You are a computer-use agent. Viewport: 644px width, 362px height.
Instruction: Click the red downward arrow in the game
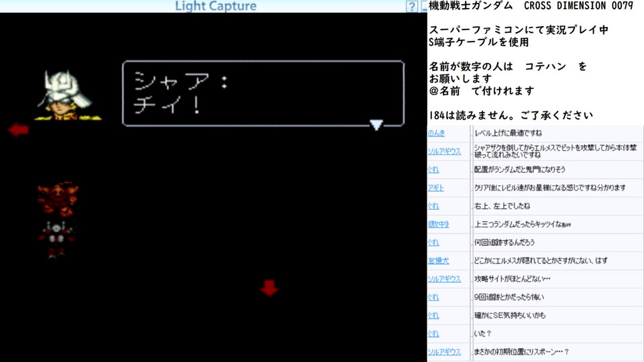270,288
